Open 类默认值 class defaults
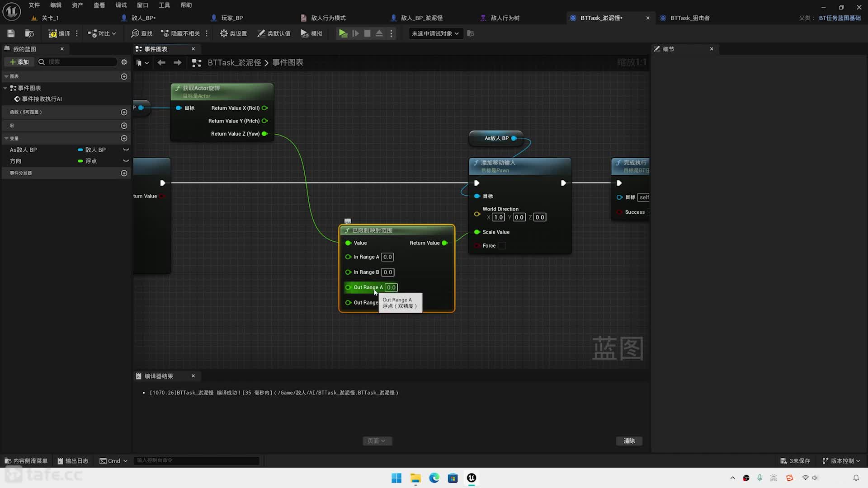The width and height of the screenshot is (868, 488). coord(274,33)
